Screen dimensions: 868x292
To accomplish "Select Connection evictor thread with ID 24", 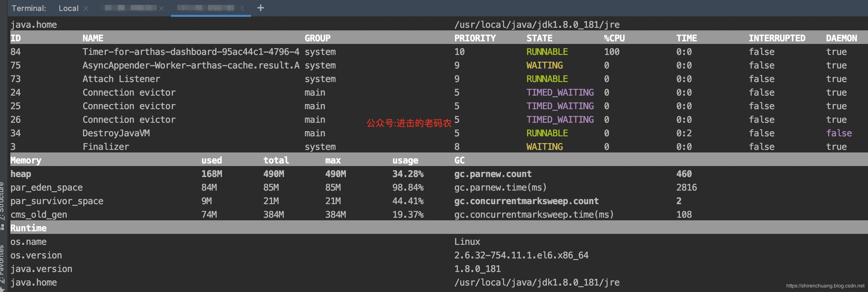I will 129,92.
